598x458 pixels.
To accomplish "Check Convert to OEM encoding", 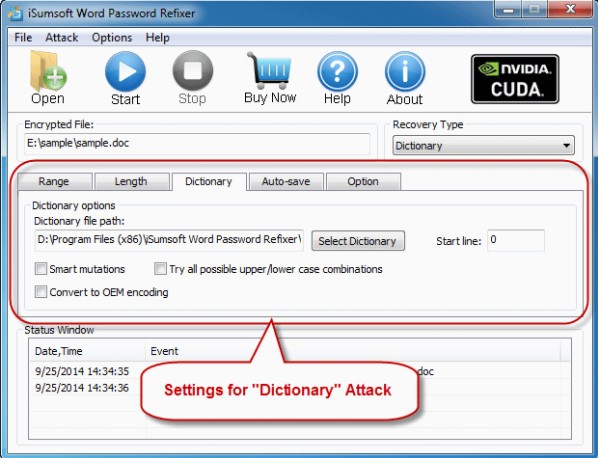I will pos(40,292).
